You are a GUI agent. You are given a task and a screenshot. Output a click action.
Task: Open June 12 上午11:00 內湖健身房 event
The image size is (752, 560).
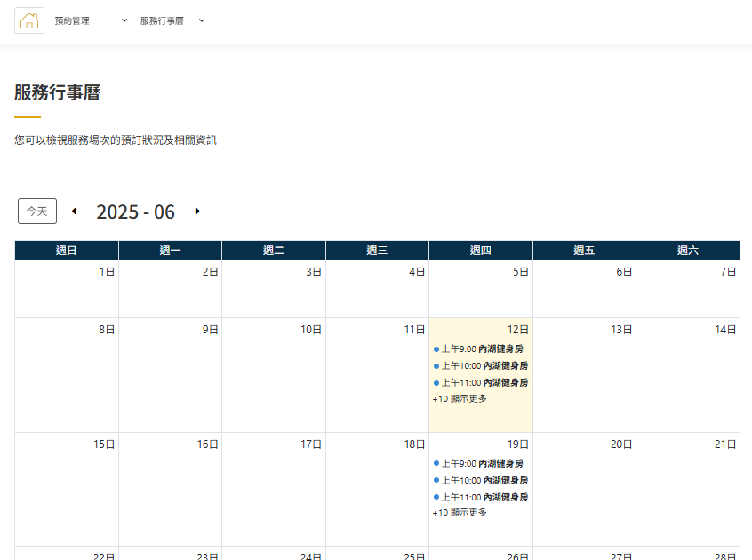[x=481, y=383]
